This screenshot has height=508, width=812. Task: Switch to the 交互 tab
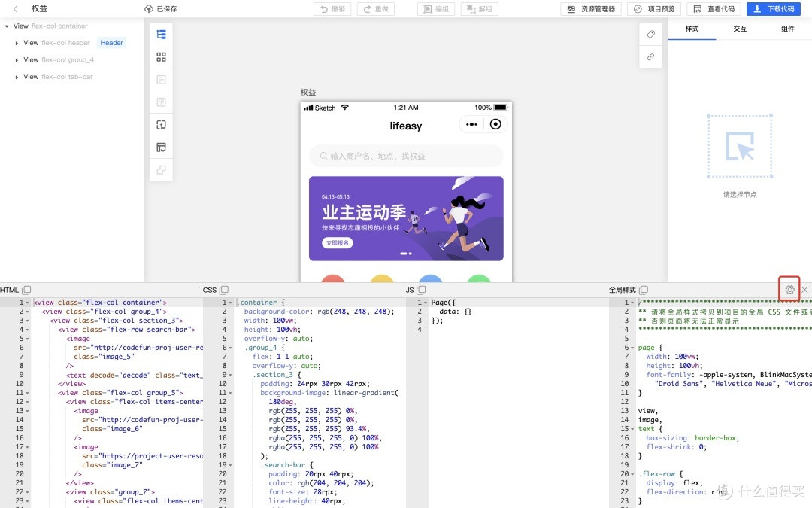coord(740,29)
